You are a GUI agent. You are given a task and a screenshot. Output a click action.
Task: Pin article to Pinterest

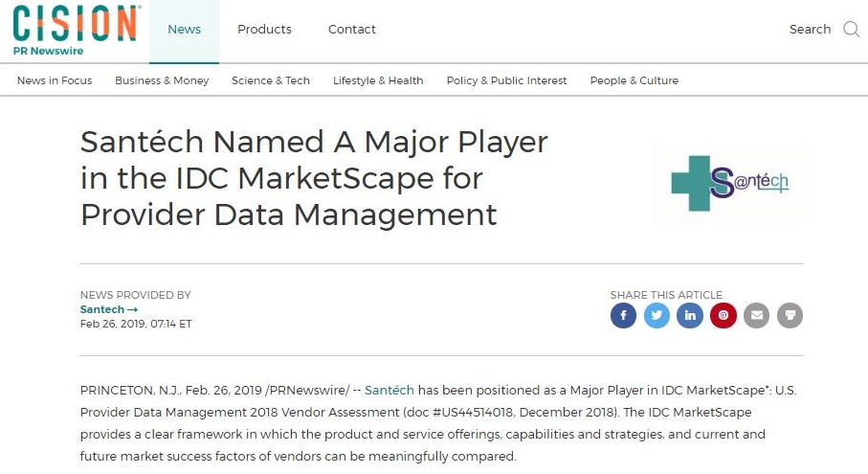(x=723, y=316)
